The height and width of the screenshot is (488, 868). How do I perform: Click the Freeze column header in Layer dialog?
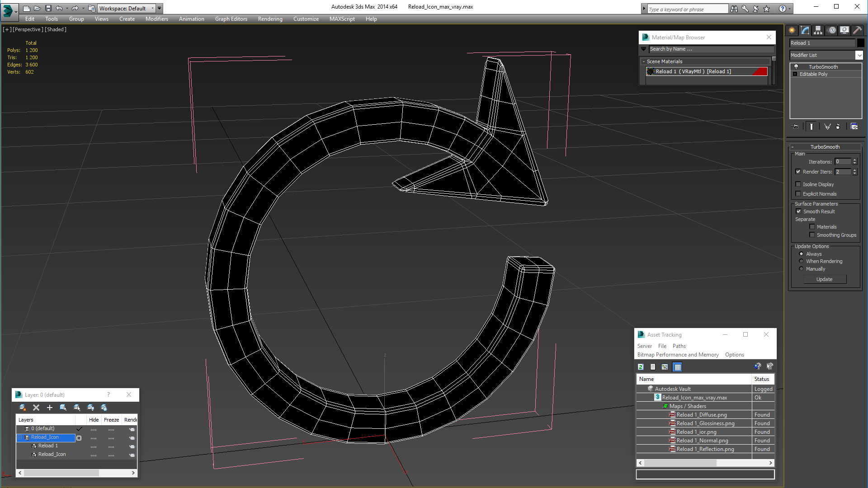coord(111,420)
